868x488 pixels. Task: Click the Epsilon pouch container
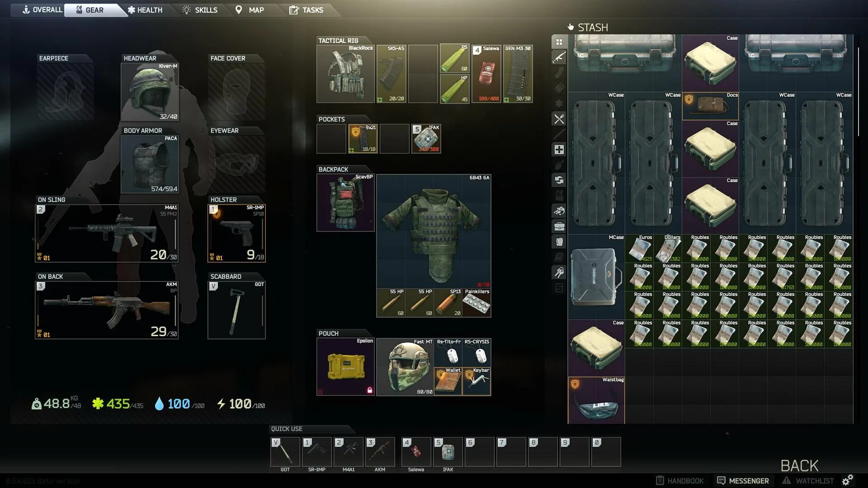coord(345,366)
